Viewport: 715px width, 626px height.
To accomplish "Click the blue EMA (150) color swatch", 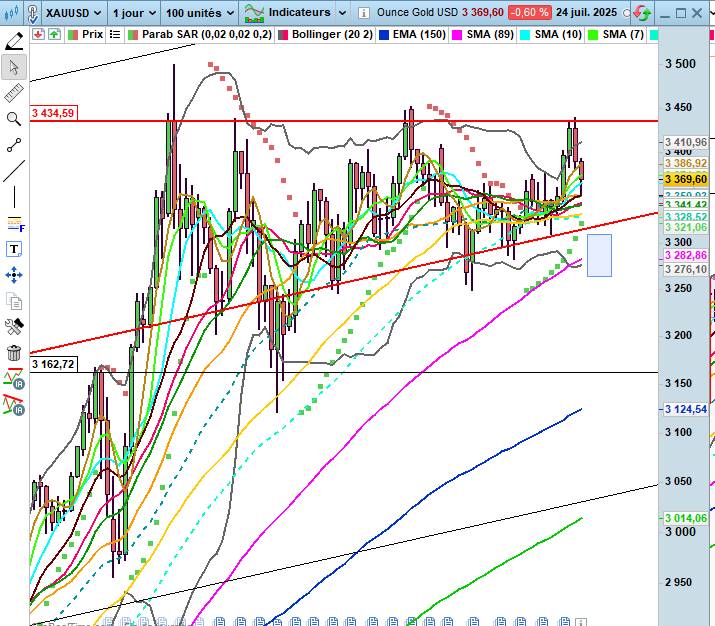I will [384, 35].
